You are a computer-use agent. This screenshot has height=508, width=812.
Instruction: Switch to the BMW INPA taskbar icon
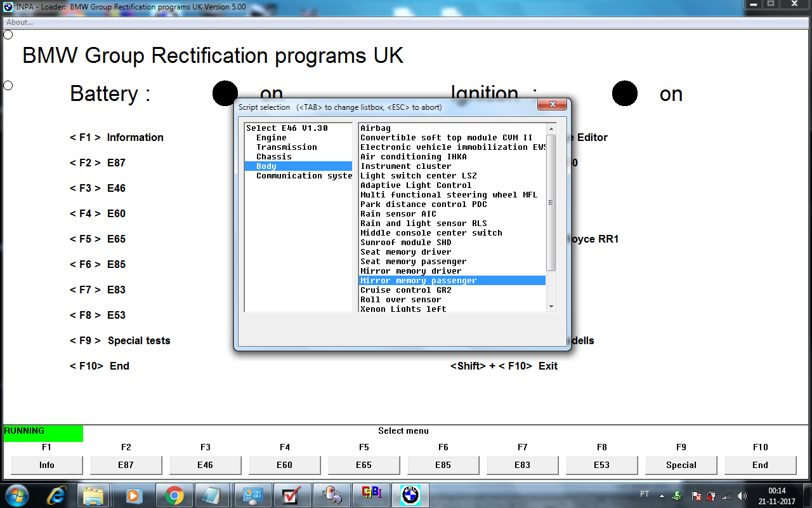tap(410, 495)
